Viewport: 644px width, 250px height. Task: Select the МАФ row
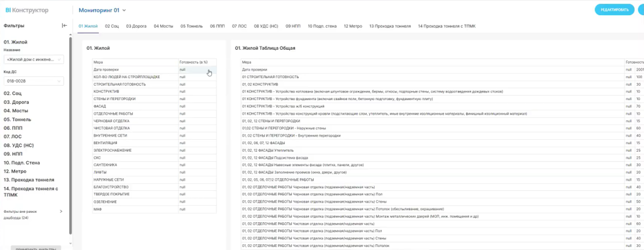pos(154,209)
